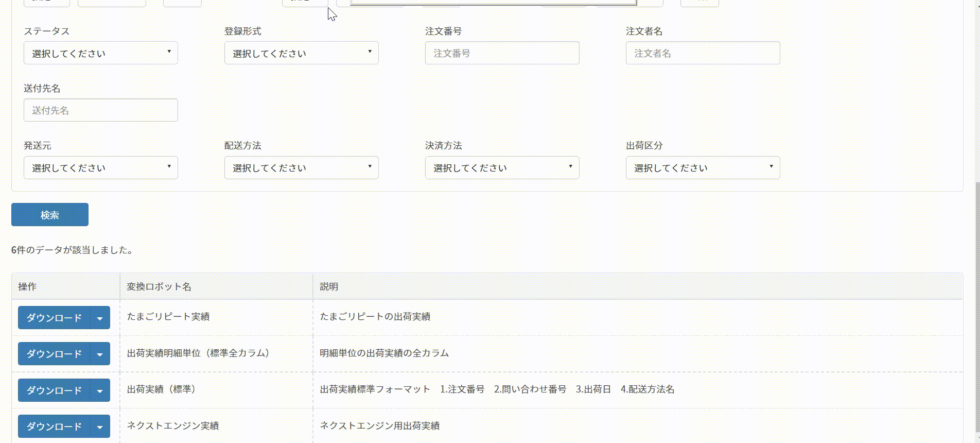Click the 注文番号 input field

click(x=502, y=53)
